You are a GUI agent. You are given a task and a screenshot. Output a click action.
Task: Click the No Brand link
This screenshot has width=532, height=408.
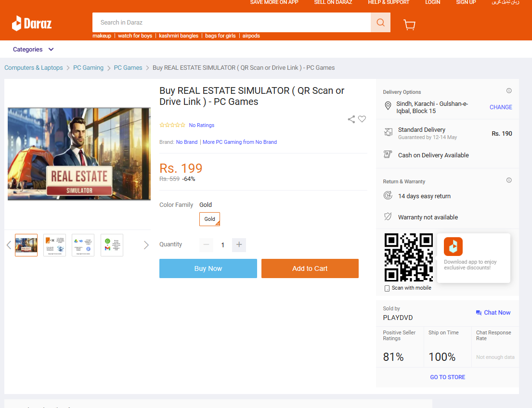click(x=187, y=142)
